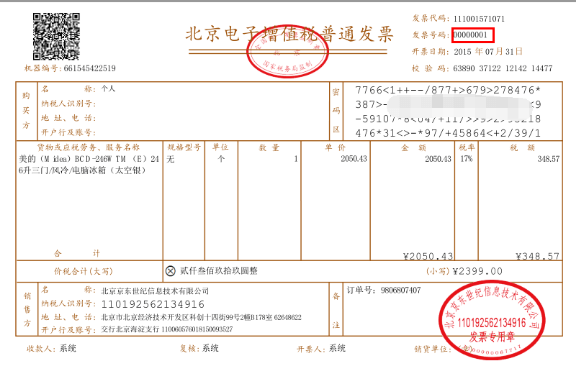Click the total tax ¥348.57
The width and height of the screenshot is (576, 367).
[x=537, y=256]
